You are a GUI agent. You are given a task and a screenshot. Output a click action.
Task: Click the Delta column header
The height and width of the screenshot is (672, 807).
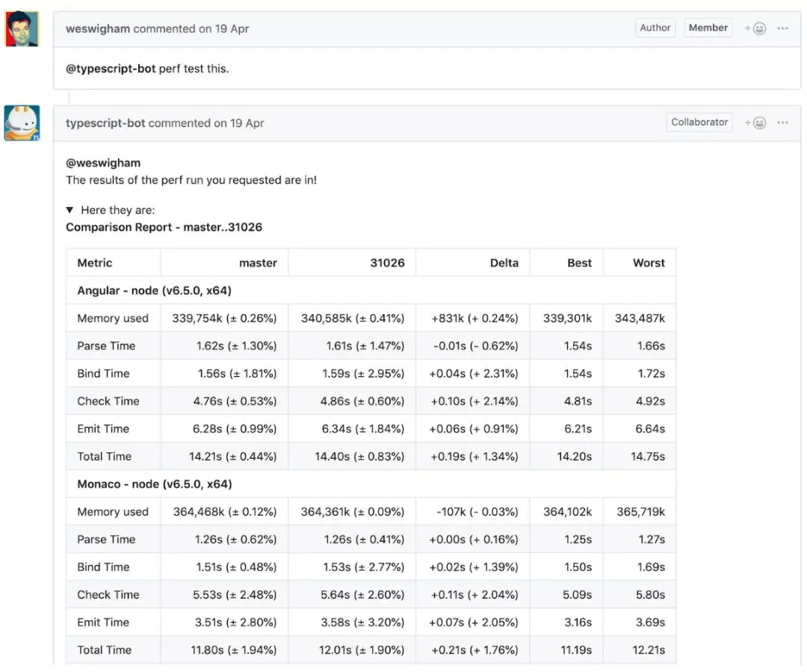tap(504, 263)
